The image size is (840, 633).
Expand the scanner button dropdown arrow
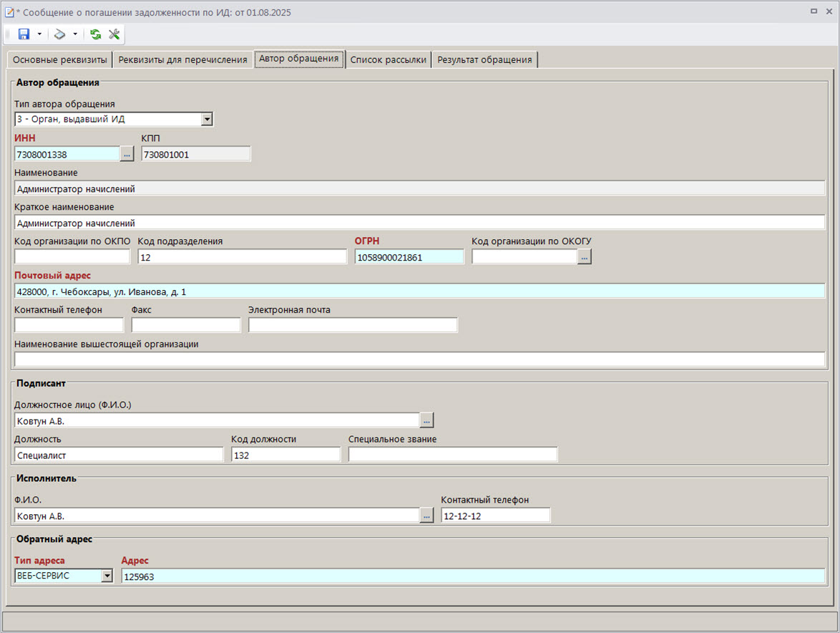(x=75, y=34)
